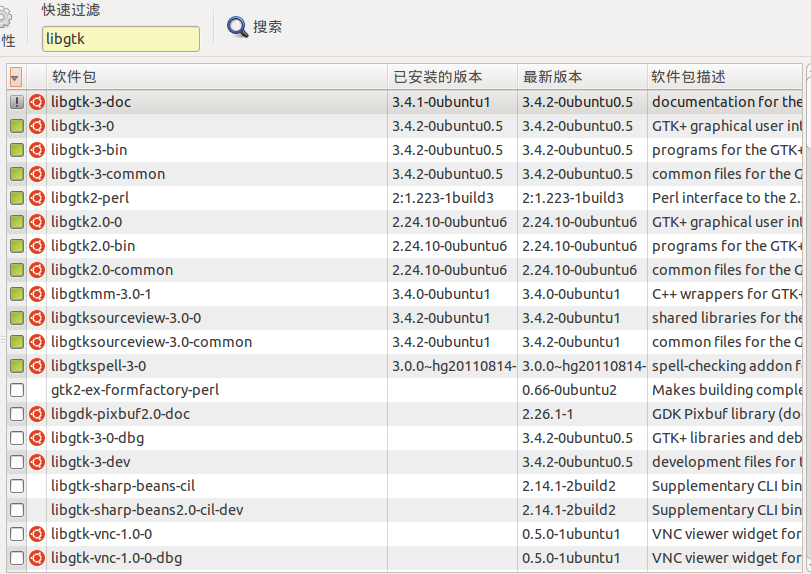Sort by the 最新版本 column header
The height and width of the screenshot is (574, 811).
tap(582, 77)
